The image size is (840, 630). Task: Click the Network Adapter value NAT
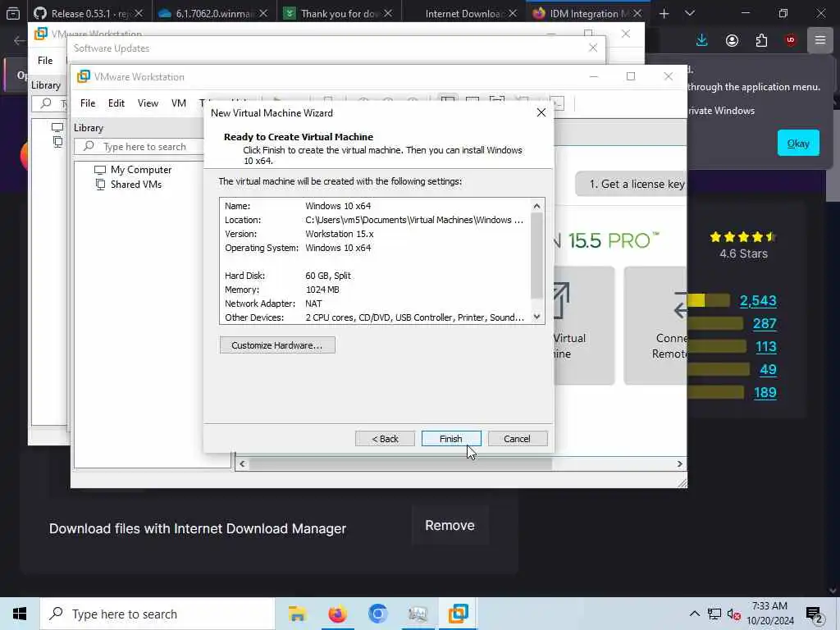(x=313, y=304)
